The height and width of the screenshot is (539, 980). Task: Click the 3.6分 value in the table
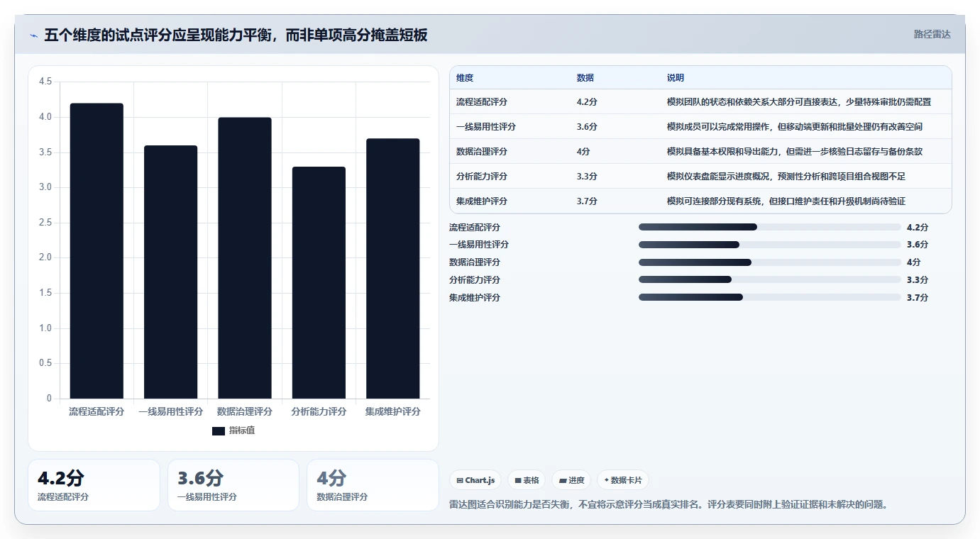coord(587,127)
